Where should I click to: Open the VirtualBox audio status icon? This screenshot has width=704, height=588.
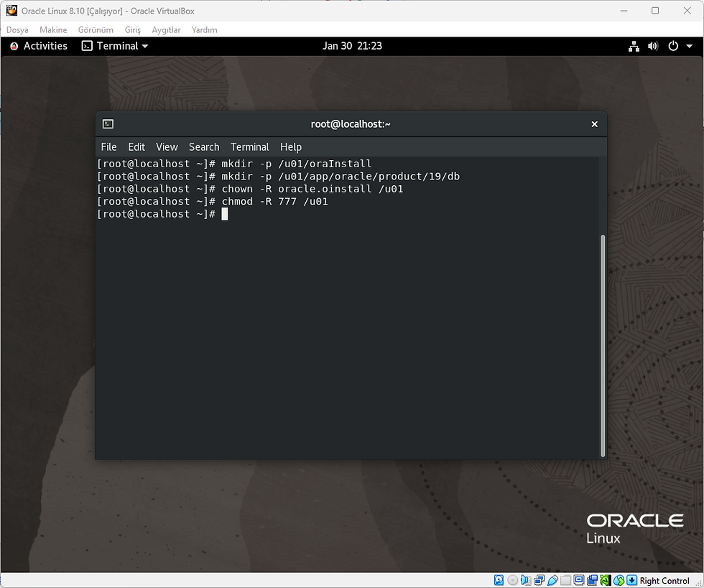(526, 580)
